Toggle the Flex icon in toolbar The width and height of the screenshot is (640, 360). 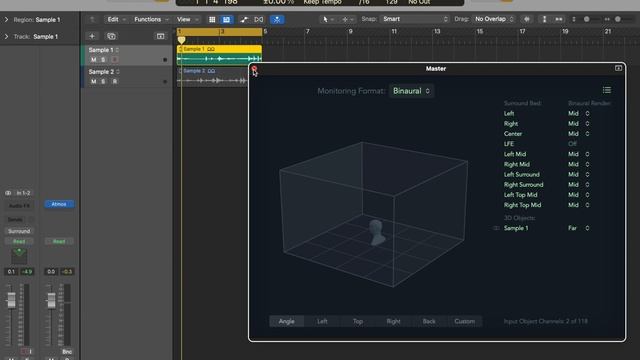coord(259,19)
